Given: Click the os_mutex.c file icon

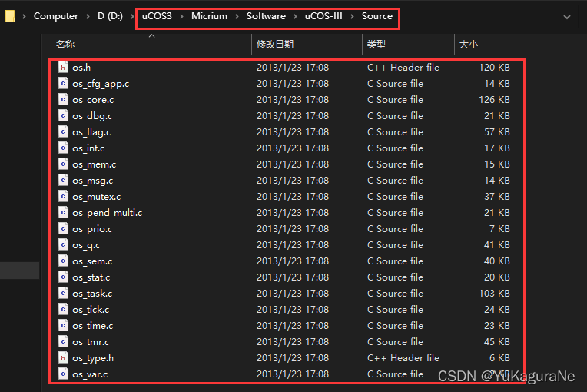Looking at the screenshot, I should (63, 196).
